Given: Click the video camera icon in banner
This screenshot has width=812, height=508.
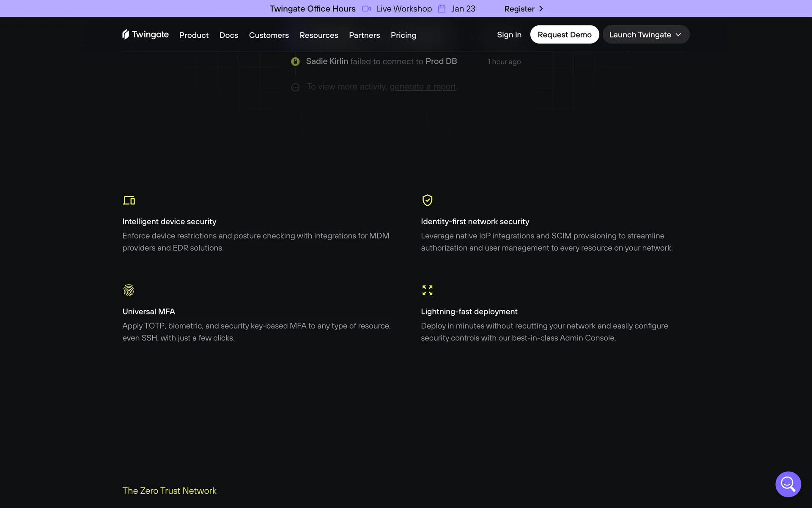Looking at the screenshot, I should (366, 9).
